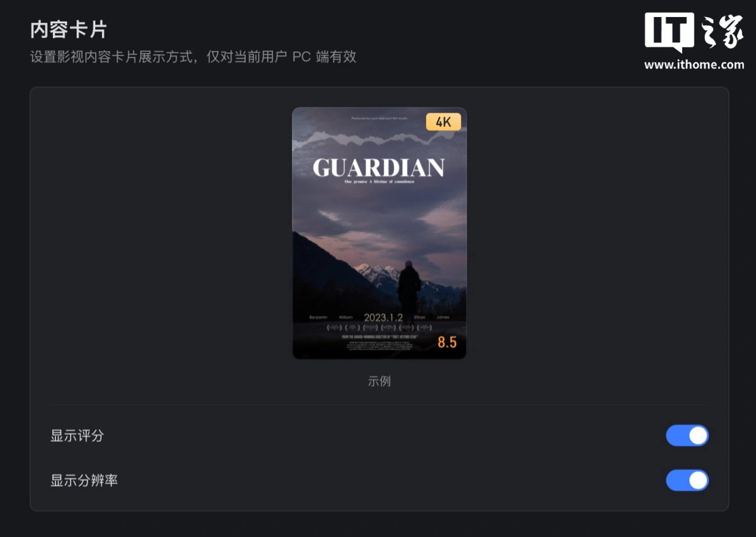This screenshot has width=756, height=537.
Task: Click the James cast name on poster
Action: point(443,317)
